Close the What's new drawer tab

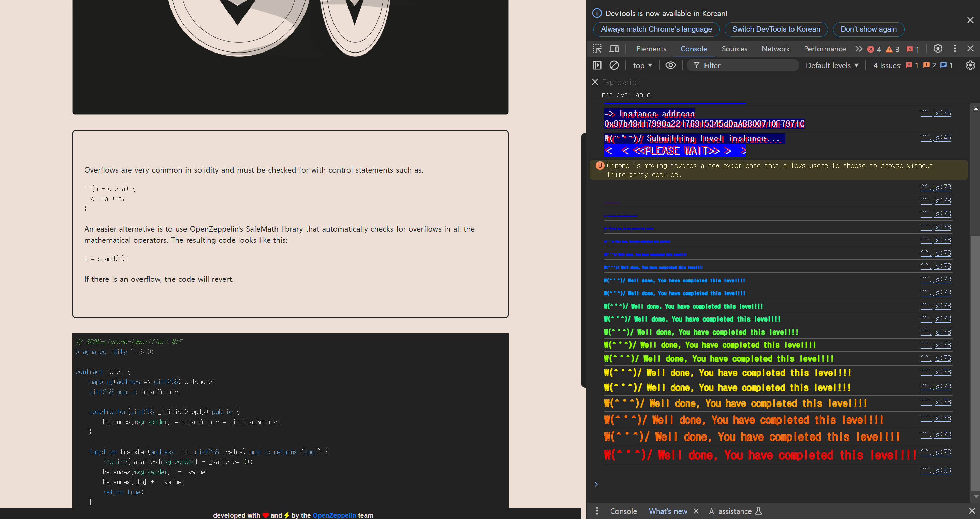click(x=696, y=511)
